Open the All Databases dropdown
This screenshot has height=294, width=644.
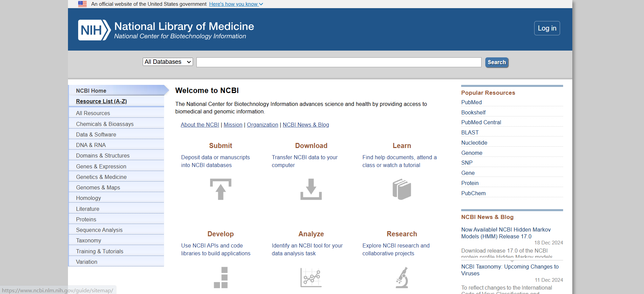(168, 62)
